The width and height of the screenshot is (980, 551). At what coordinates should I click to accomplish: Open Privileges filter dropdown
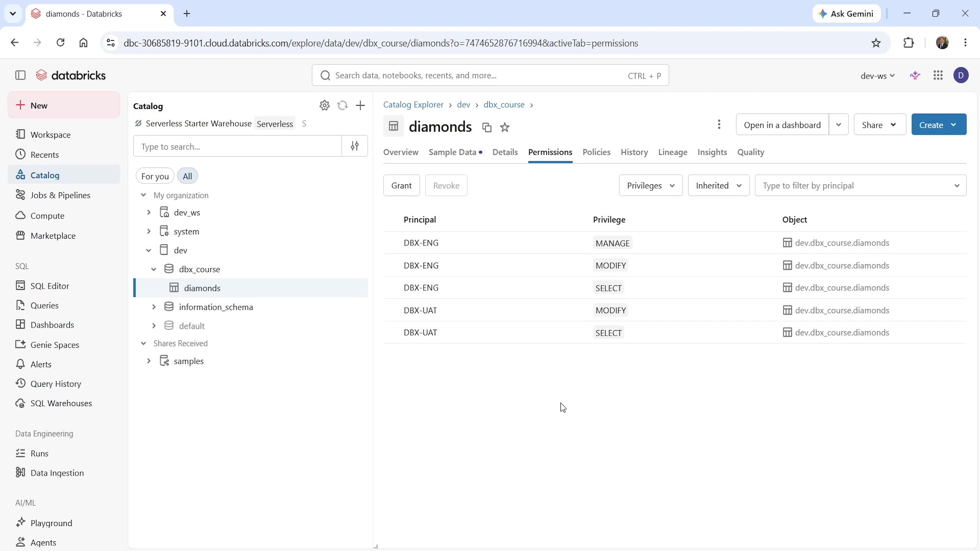(651, 185)
